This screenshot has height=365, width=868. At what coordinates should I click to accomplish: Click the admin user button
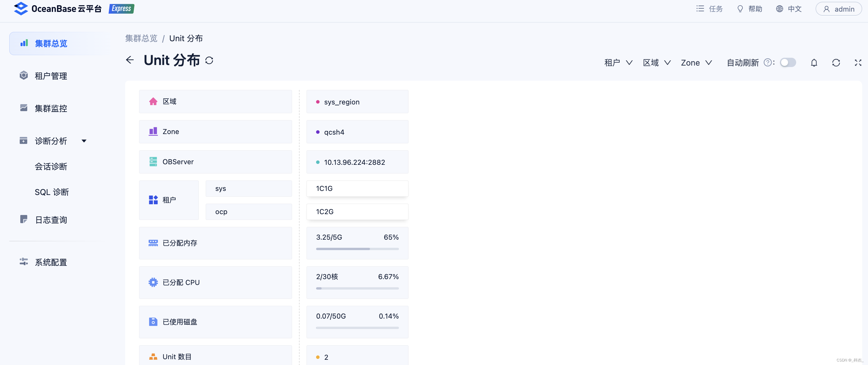(x=838, y=9)
